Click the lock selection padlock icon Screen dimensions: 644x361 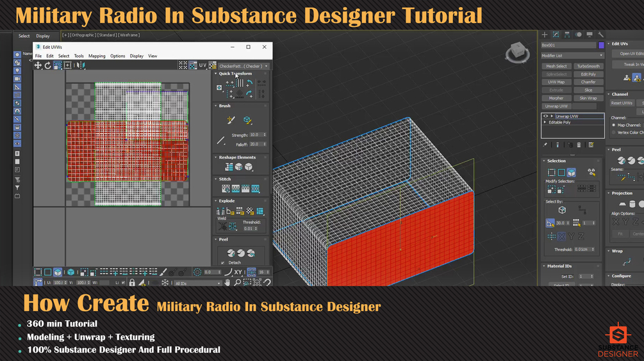tap(132, 282)
